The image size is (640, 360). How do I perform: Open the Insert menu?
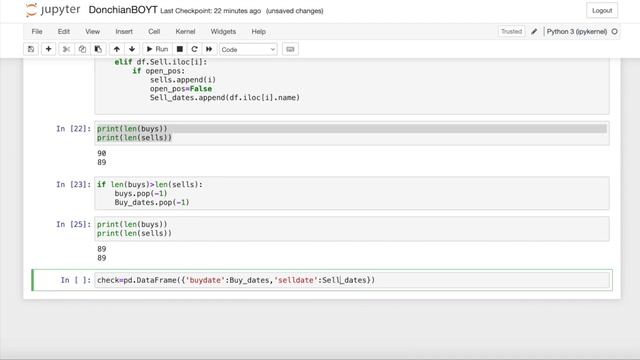click(x=124, y=31)
